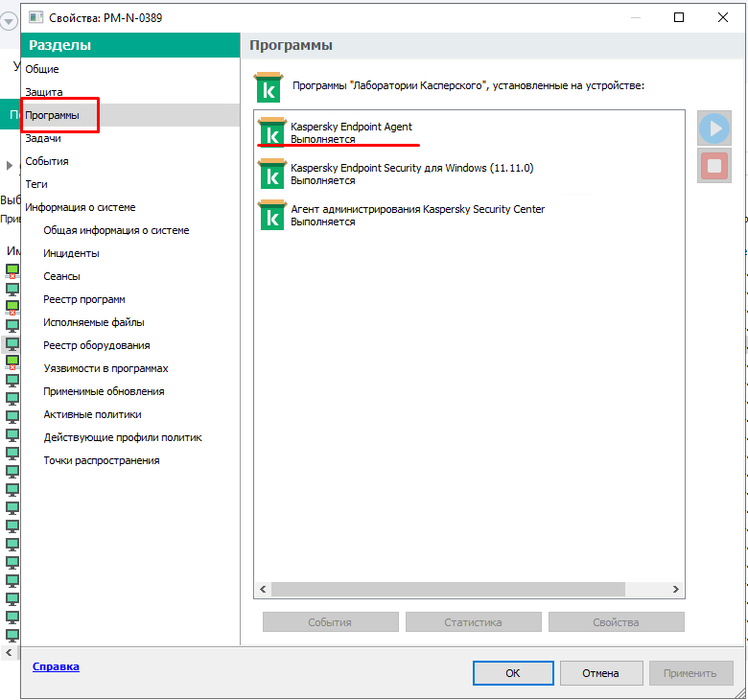The height and width of the screenshot is (700, 748).
Task: Select Kaspersky Endpoint Security для Windows (11.11.0) text
Action: tap(412, 168)
